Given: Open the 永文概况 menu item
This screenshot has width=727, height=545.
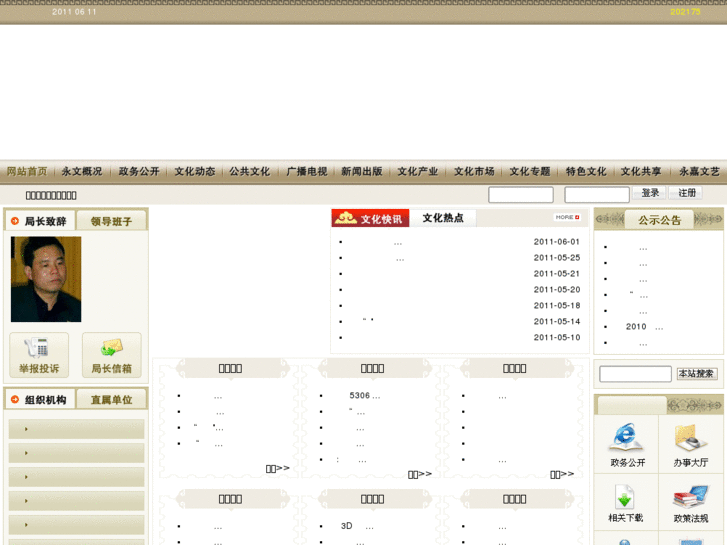Looking at the screenshot, I should (82, 172).
